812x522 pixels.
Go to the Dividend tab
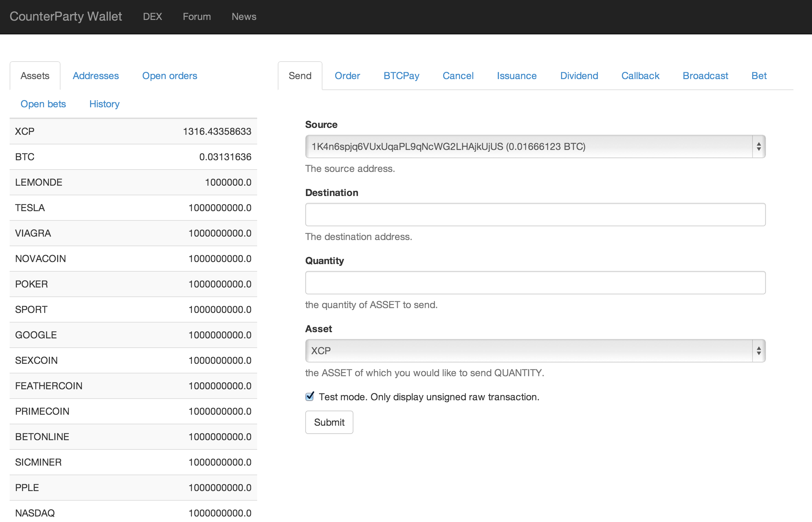(x=579, y=76)
